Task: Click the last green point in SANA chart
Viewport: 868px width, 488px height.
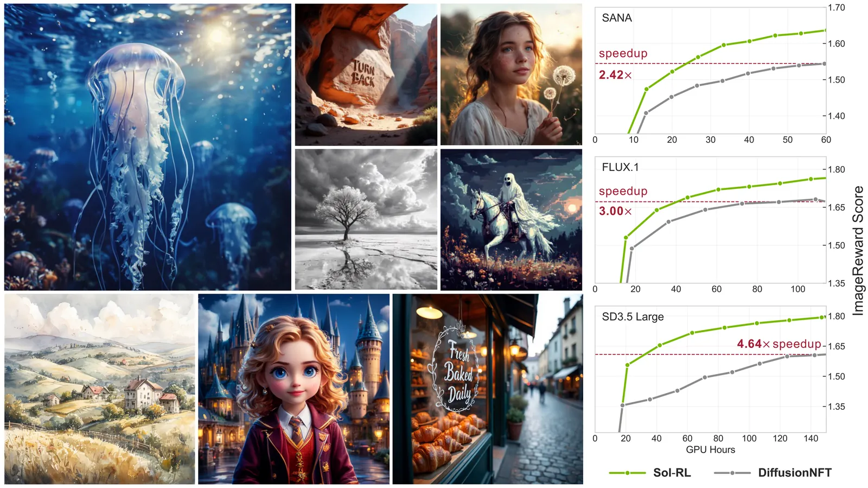Action: point(825,30)
